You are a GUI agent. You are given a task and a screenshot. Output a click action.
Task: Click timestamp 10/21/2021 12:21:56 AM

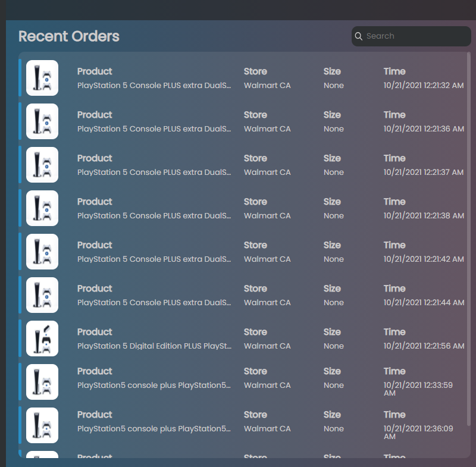424,346
